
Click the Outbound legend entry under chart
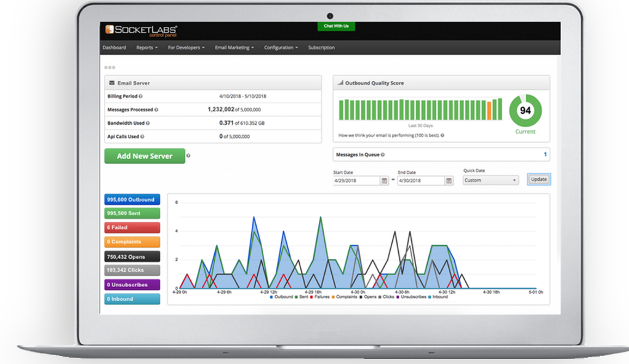(x=281, y=297)
